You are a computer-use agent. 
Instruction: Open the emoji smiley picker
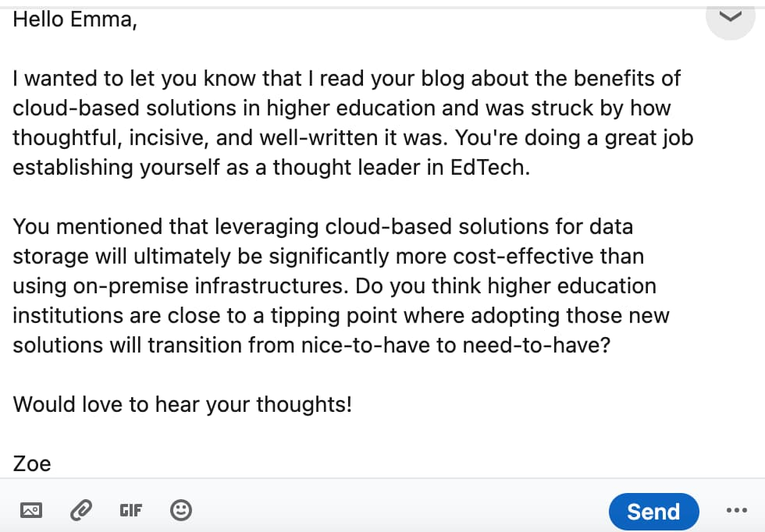(181, 510)
